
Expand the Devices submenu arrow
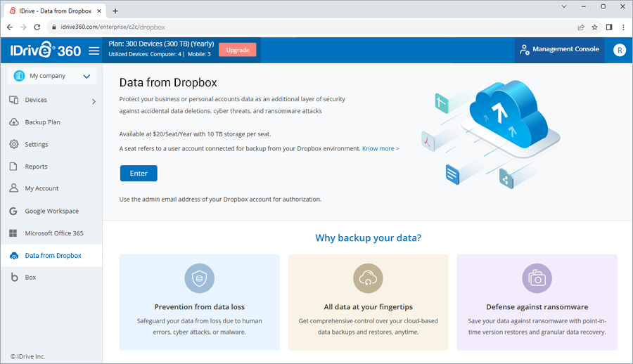[x=94, y=101]
